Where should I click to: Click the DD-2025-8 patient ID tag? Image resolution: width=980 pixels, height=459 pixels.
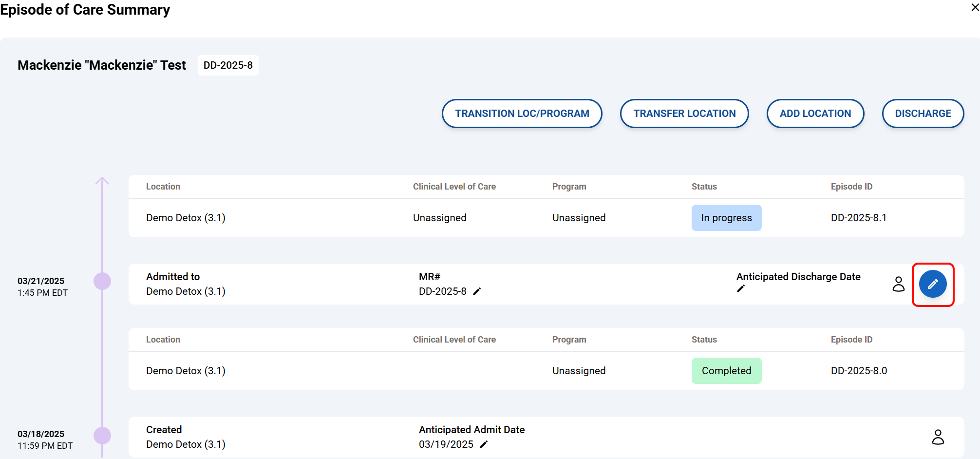click(228, 65)
